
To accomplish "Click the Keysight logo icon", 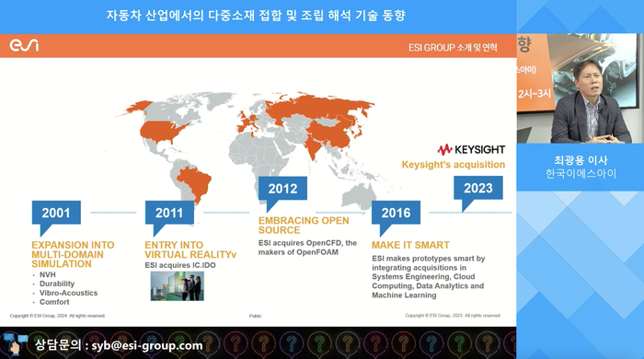I will click(x=444, y=149).
